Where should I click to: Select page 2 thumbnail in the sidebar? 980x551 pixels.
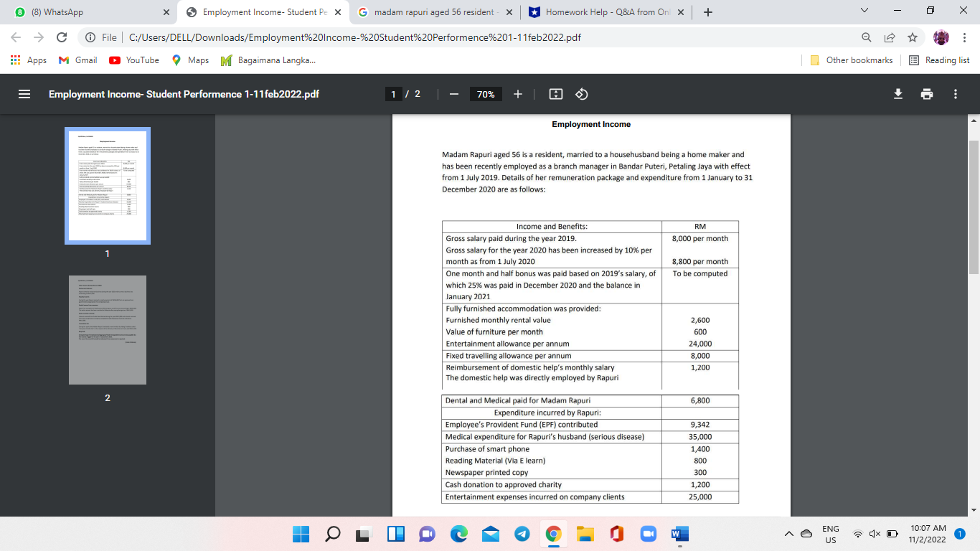tap(106, 330)
